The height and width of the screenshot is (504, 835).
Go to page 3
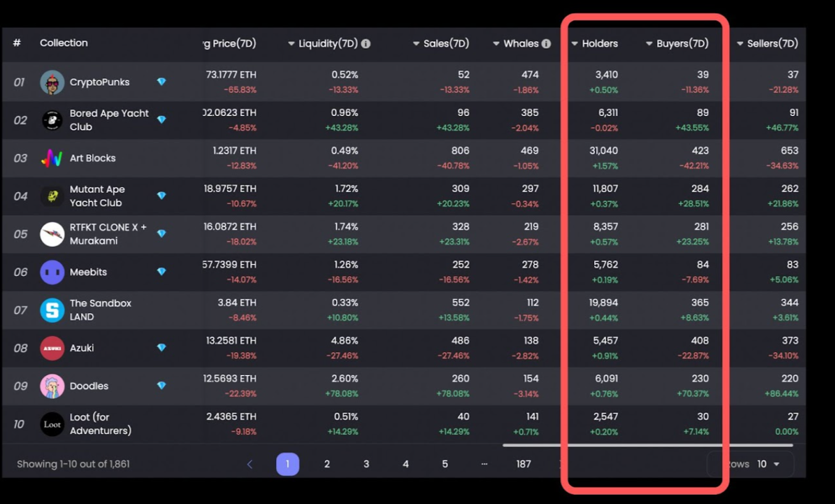pyautogui.click(x=366, y=464)
